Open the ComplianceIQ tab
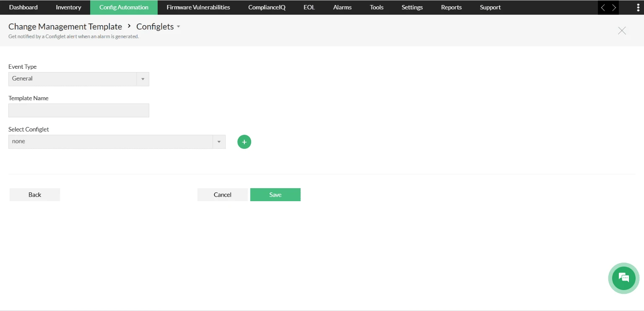 point(267,7)
